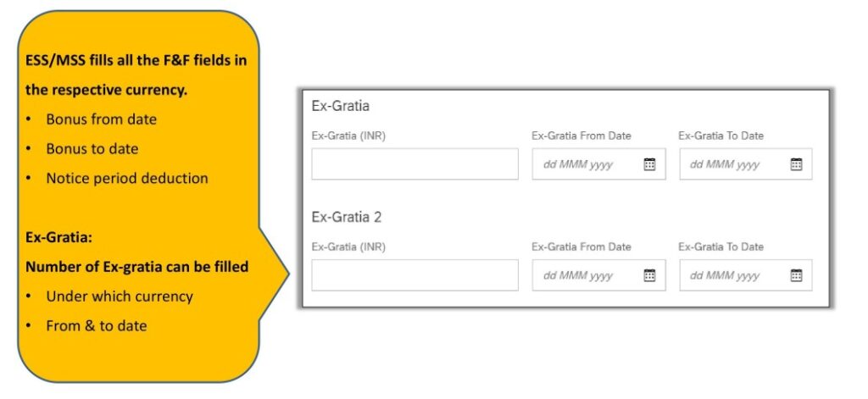Open calendar for first Ex-Gratia To Date
The height and width of the screenshot is (399, 868).
tap(796, 164)
